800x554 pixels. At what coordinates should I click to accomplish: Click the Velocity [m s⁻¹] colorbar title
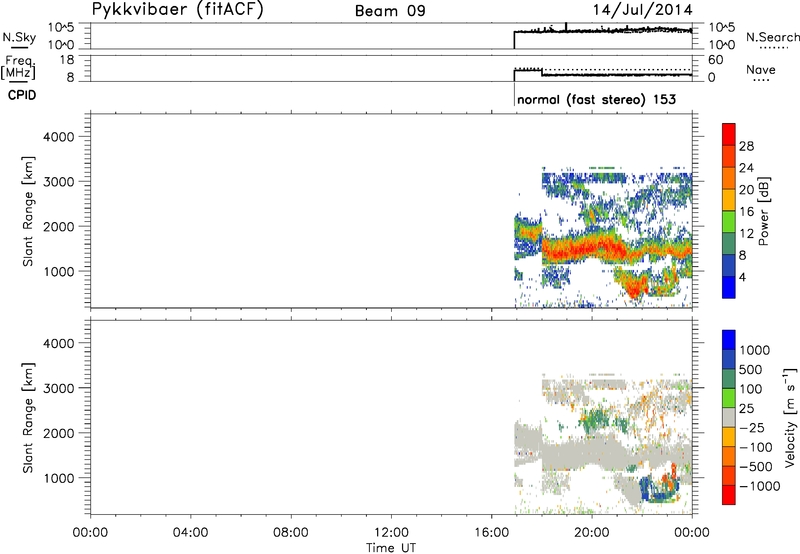click(790, 417)
